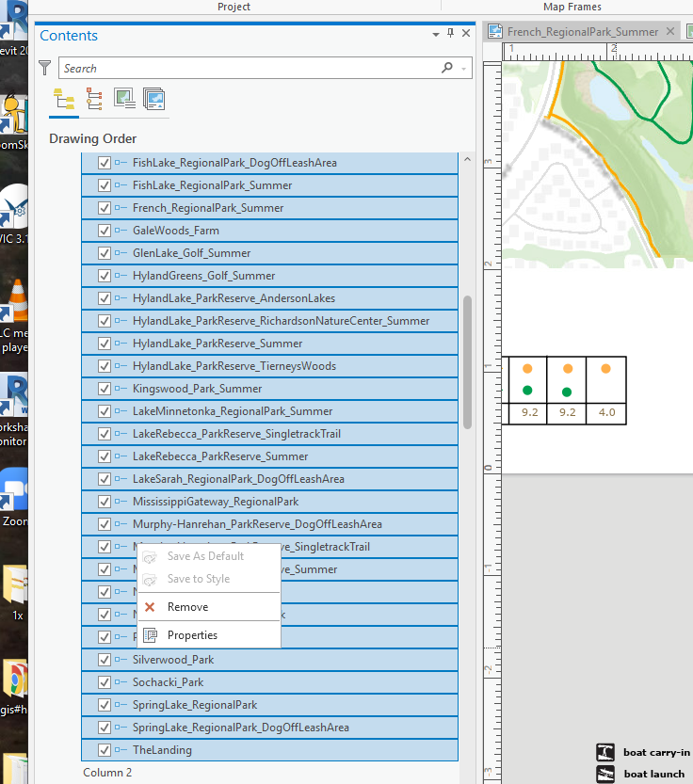Click inside the Contents search field
The width and height of the screenshot is (693, 784).
(x=245, y=68)
